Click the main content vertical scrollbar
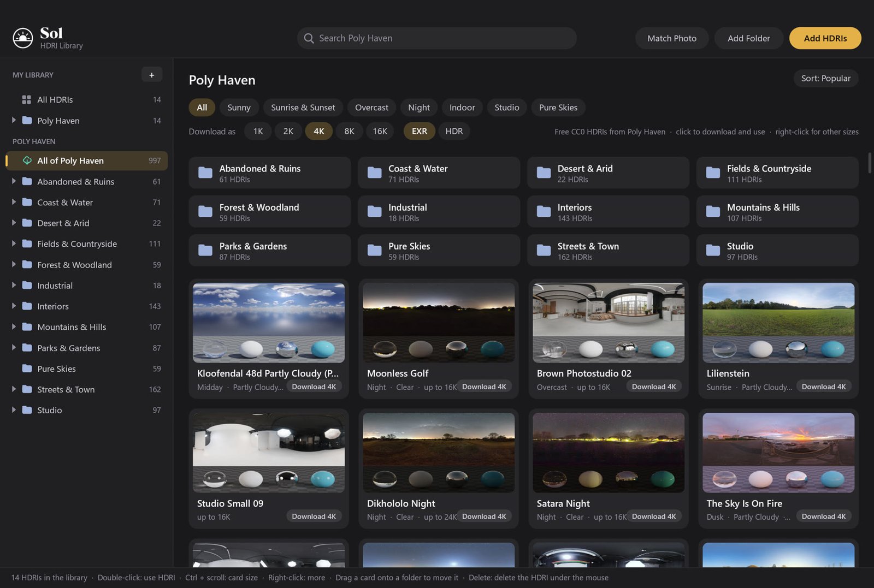874x588 pixels. (x=870, y=163)
